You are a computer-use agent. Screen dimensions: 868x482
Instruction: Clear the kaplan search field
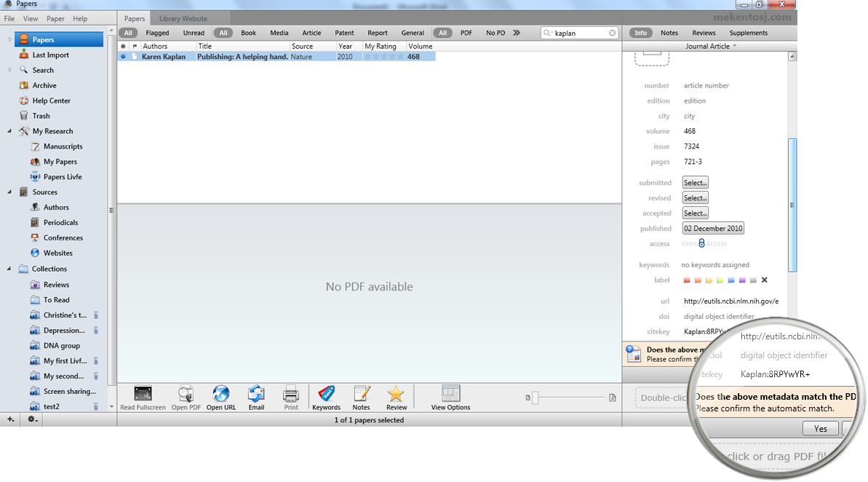(612, 33)
